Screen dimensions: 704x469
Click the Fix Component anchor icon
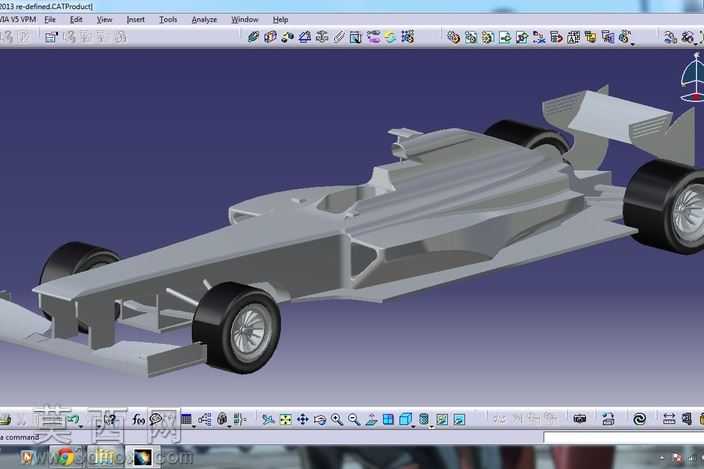coord(322,37)
